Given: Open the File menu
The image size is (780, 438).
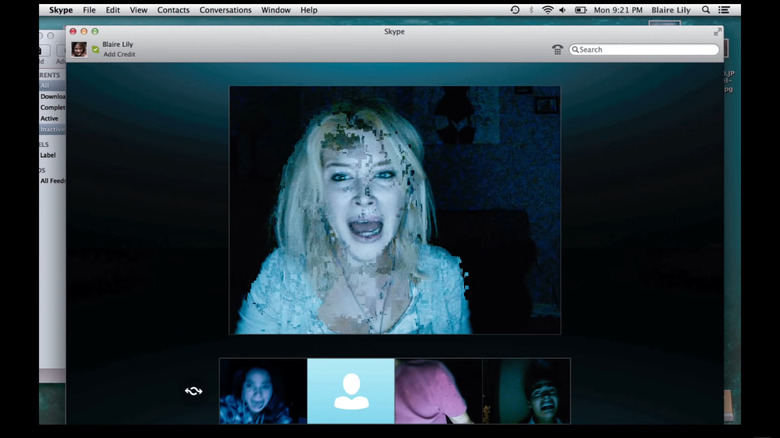Looking at the screenshot, I should click(x=89, y=10).
